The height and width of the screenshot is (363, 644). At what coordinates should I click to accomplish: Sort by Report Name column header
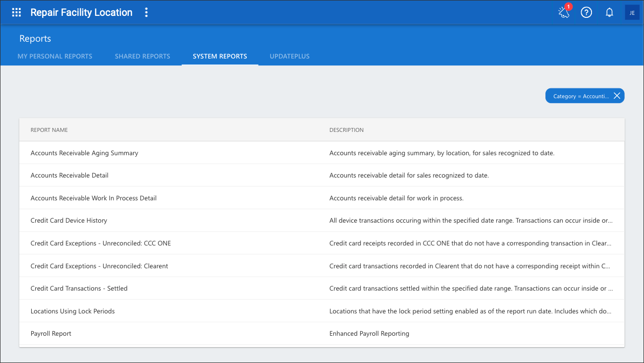click(x=49, y=130)
